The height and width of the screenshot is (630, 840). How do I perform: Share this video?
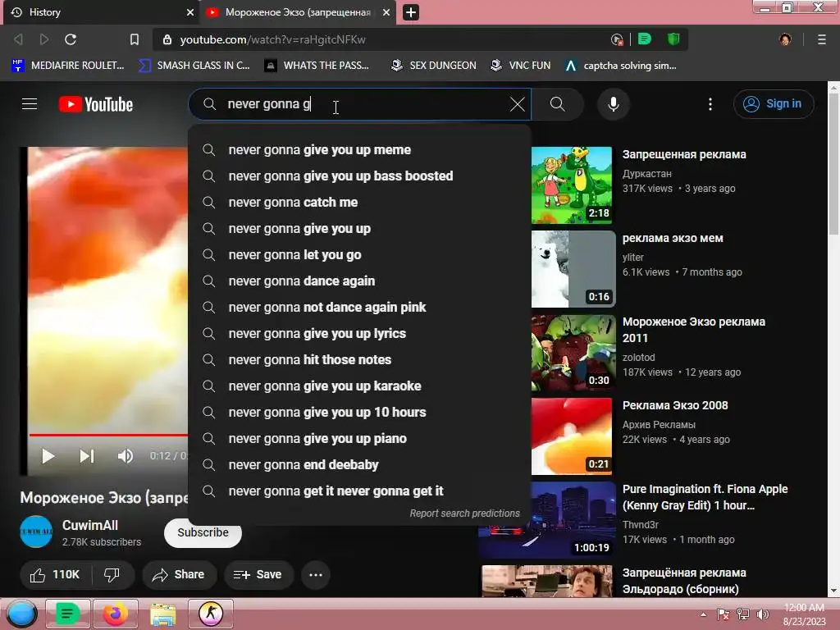click(179, 575)
